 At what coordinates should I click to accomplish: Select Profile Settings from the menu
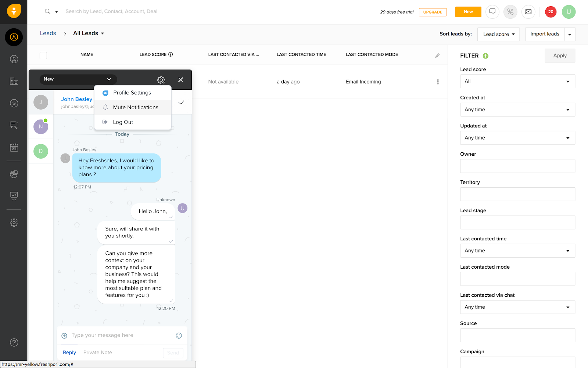pos(133,93)
